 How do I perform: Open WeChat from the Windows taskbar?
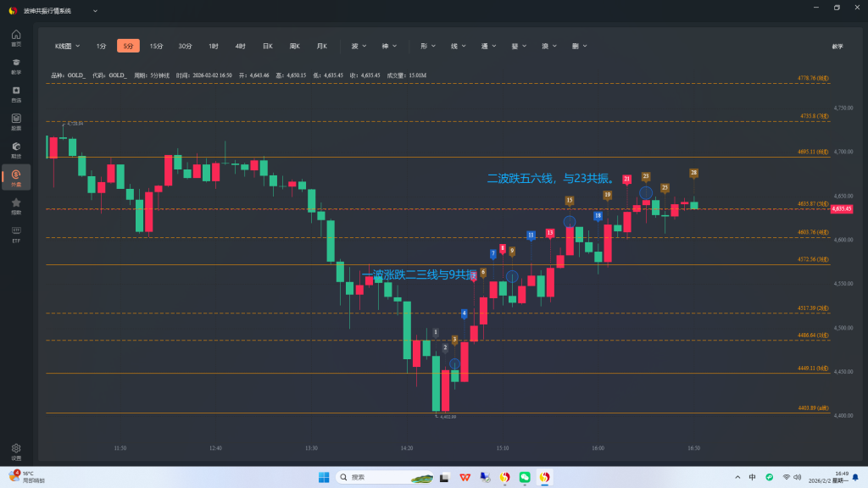coord(525,477)
